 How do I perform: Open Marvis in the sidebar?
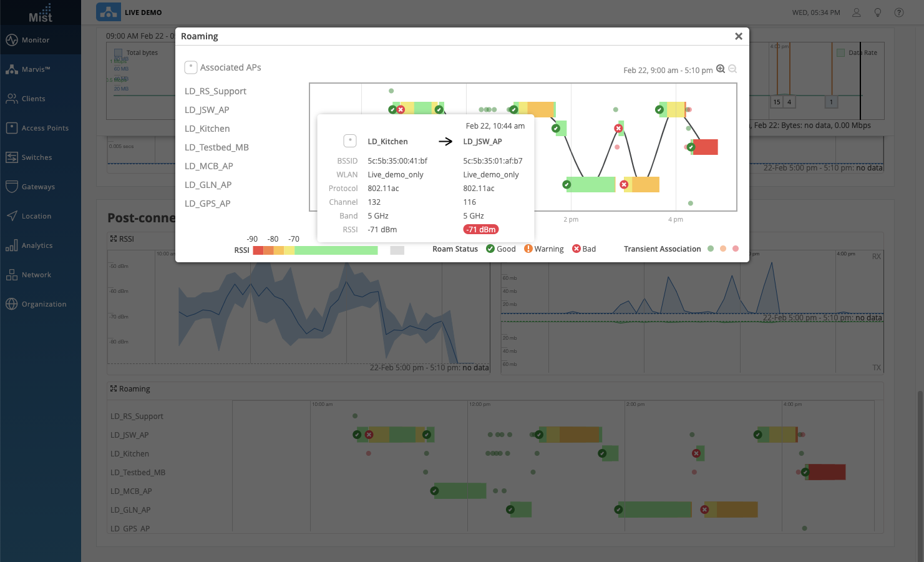(x=41, y=69)
